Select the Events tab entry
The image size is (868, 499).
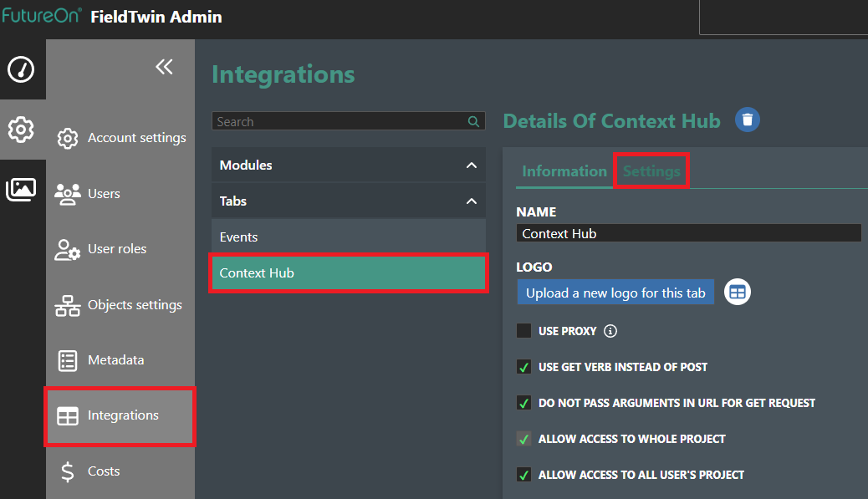pos(348,237)
